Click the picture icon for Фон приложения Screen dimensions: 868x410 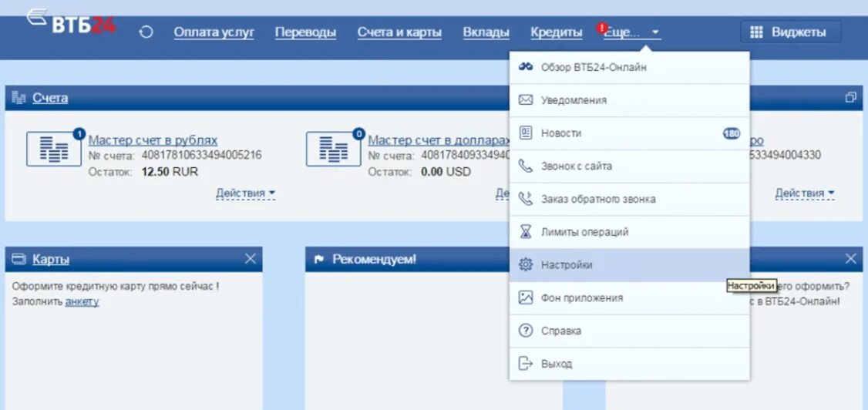pos(525,297)
